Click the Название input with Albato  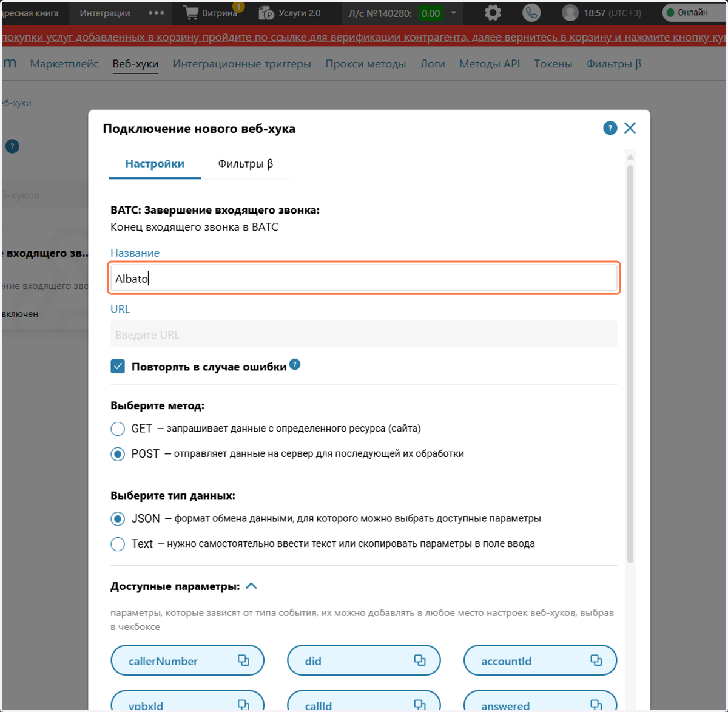[x=364, y=279]
